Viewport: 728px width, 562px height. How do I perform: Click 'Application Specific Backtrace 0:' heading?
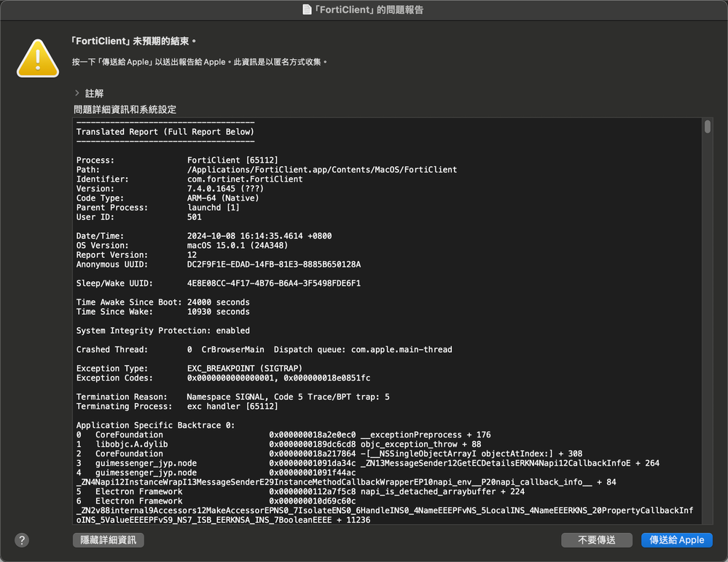pyautogui.click(x=155, y=426)
